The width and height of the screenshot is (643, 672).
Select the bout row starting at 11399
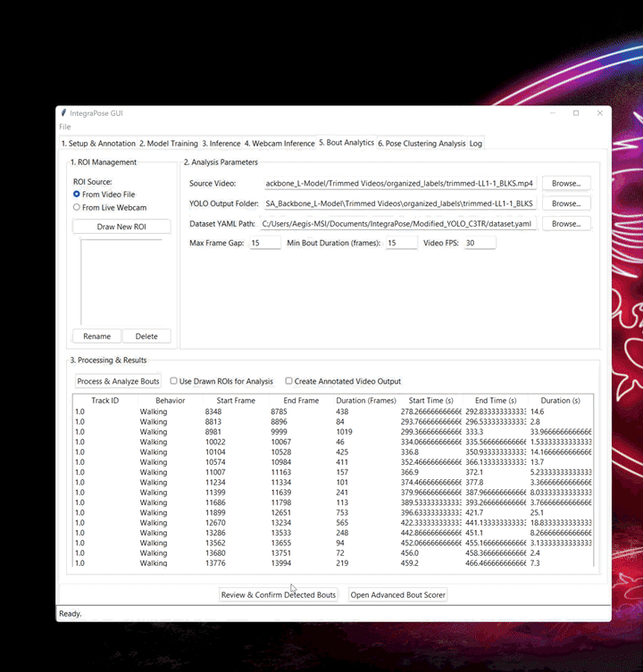click(333, 493)
